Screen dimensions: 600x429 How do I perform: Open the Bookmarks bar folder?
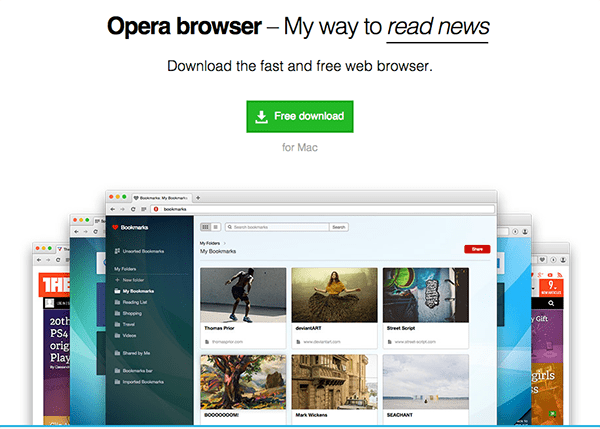(134, 370)
